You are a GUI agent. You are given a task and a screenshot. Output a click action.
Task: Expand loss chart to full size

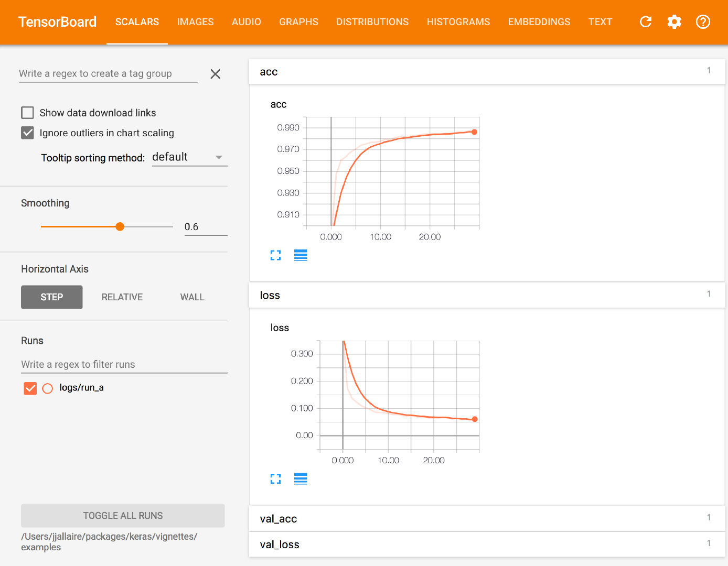coord(275,478)
